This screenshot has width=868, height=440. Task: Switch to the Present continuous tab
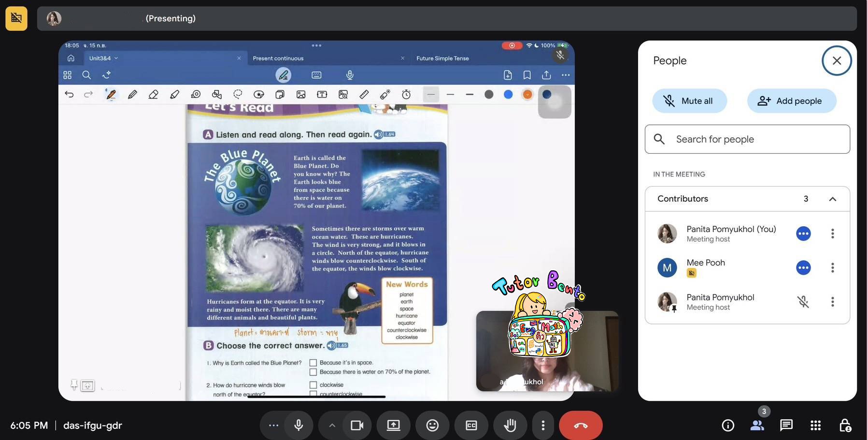click(278, 58)
